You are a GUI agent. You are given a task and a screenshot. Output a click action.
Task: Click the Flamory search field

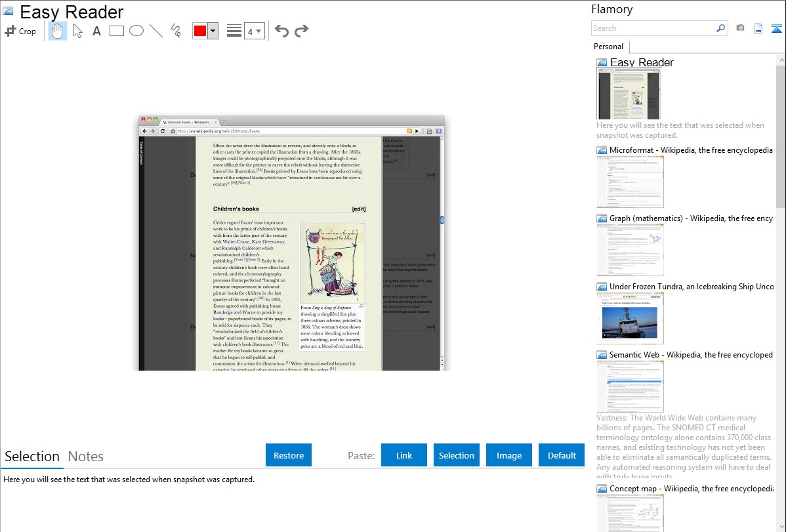(653, 28)
